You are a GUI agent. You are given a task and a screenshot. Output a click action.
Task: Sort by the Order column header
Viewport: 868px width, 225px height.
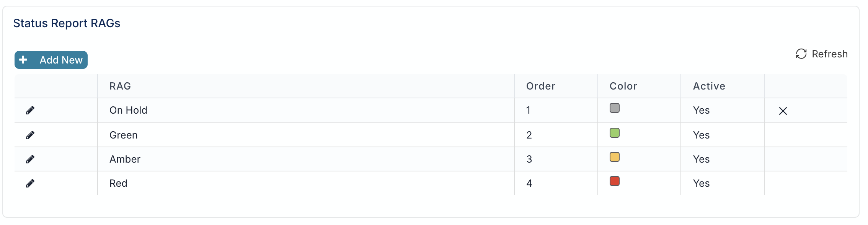541,86
